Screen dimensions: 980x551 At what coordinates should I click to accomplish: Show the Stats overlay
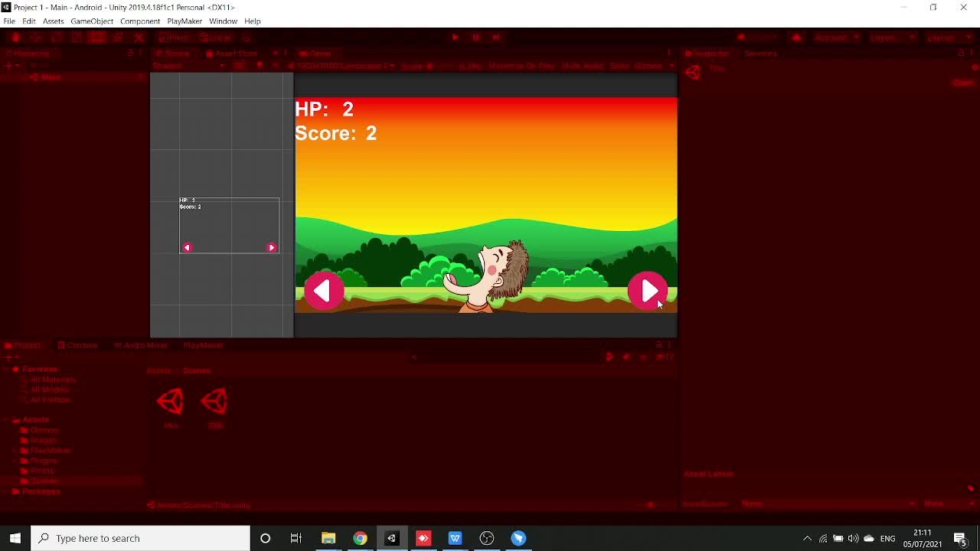(x=619, y=66)
